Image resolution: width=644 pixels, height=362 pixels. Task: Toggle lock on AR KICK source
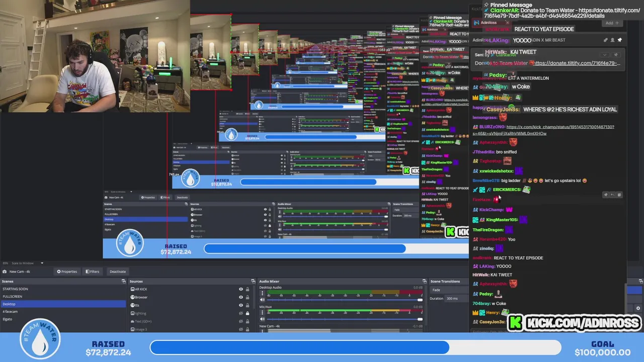[x=247, y=289]
